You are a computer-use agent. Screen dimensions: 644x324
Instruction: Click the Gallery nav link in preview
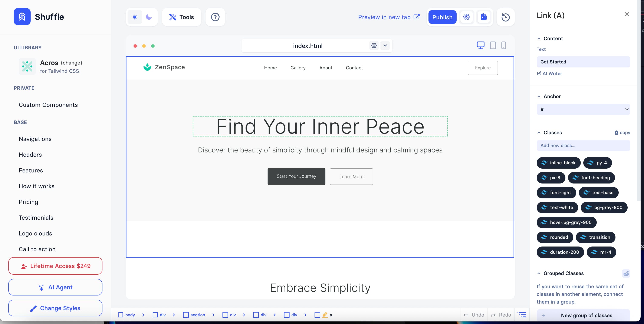tap(298, 68)
